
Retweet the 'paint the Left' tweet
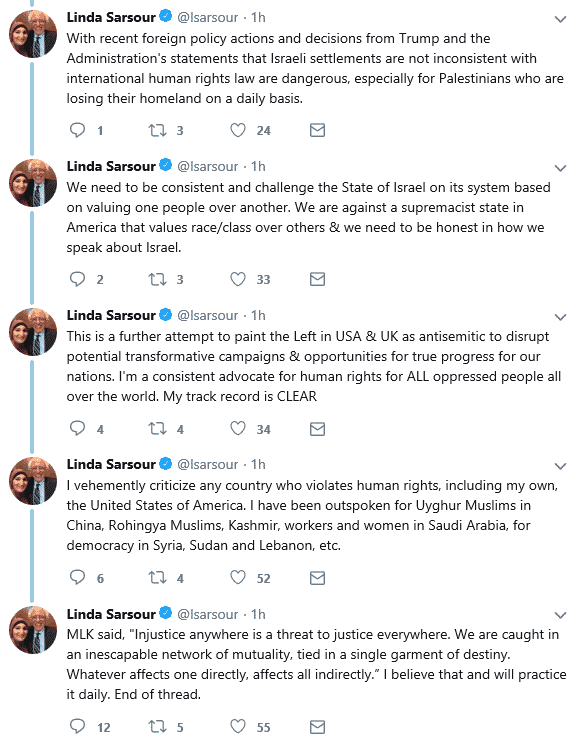157,429
